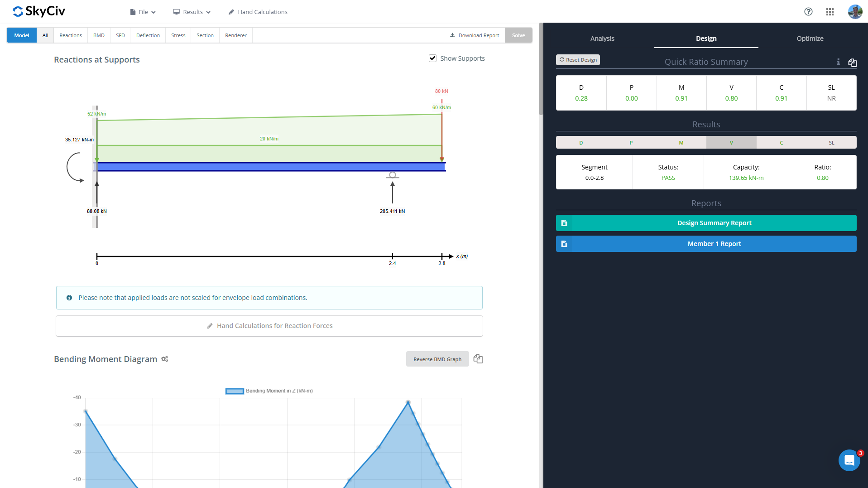Image resolution: width=868 pixels, height=488 pixels.
Task: Select the Deflection tab
Action: pyautogui.click(x=148, y=35)
